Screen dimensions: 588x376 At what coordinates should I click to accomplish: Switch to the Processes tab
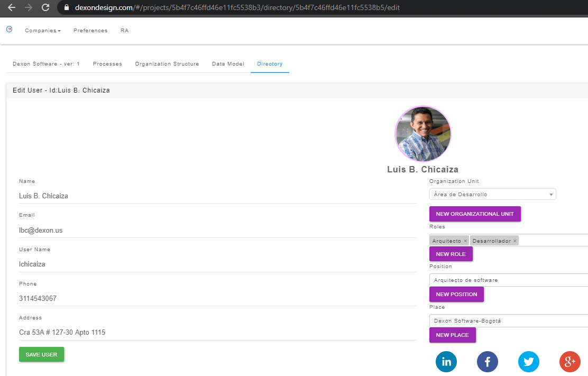coord(107,64)
